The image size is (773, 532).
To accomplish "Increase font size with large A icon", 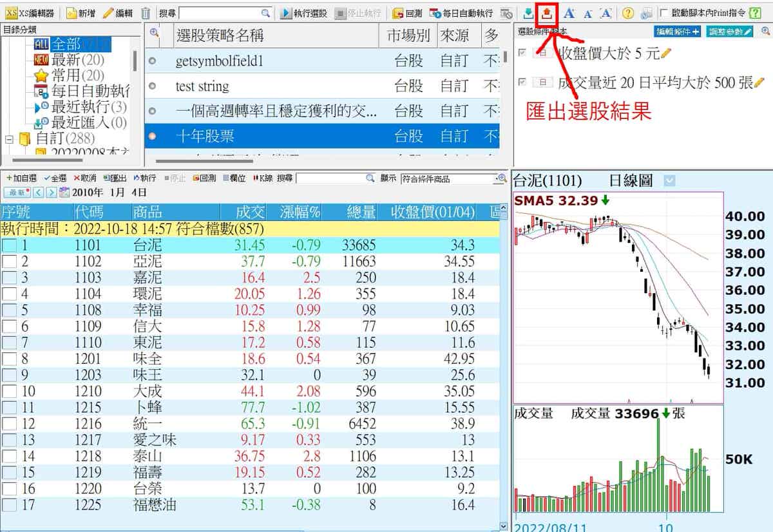I will coord(569,13).
